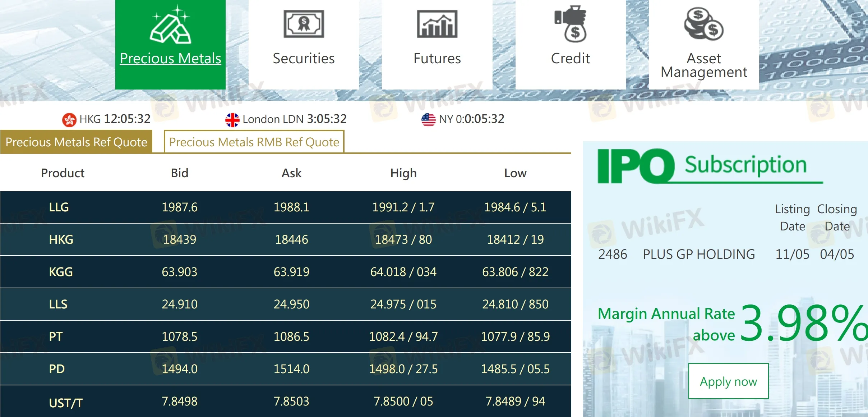The height and width of the screenshot is (417, 868).
Task: Select the Precious Metals Ref Quote tab
Action: [76, 142]
